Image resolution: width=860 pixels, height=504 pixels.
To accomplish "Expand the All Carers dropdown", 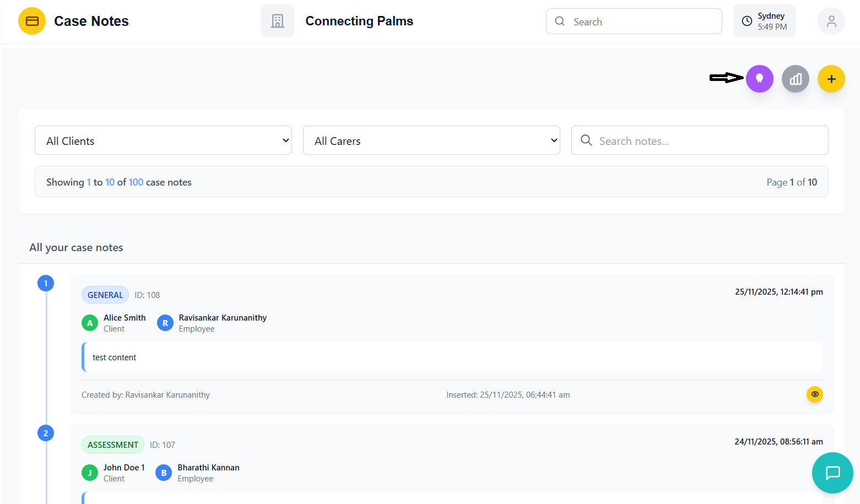I will coord(431,140).
